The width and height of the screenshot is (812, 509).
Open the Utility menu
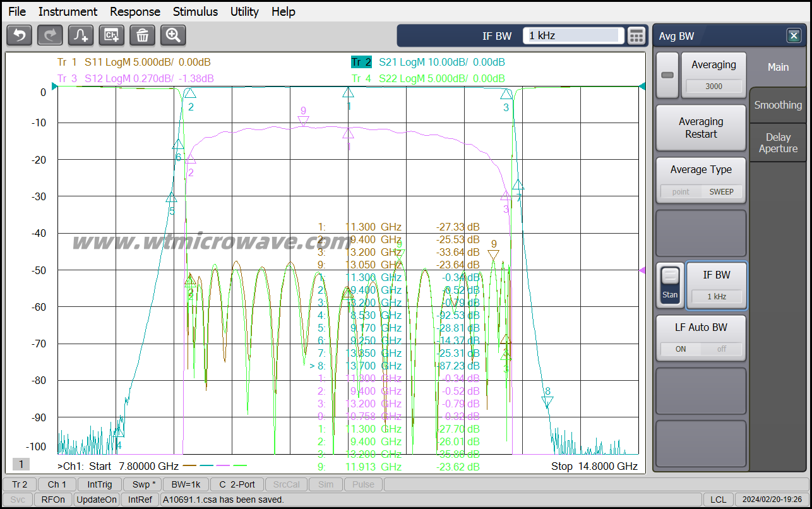tap(244, 11)
